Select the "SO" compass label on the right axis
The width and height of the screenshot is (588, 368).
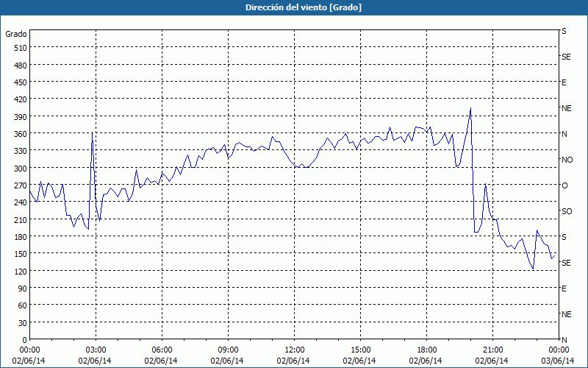[567, 211]
